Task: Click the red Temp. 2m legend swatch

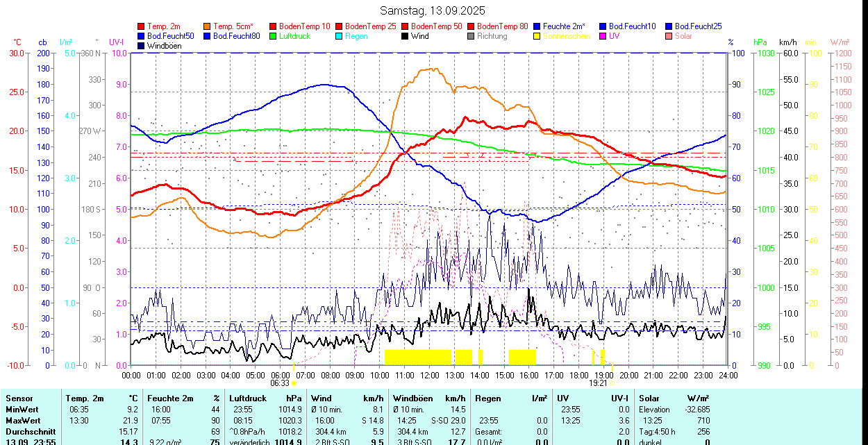Action: (142, 26)
